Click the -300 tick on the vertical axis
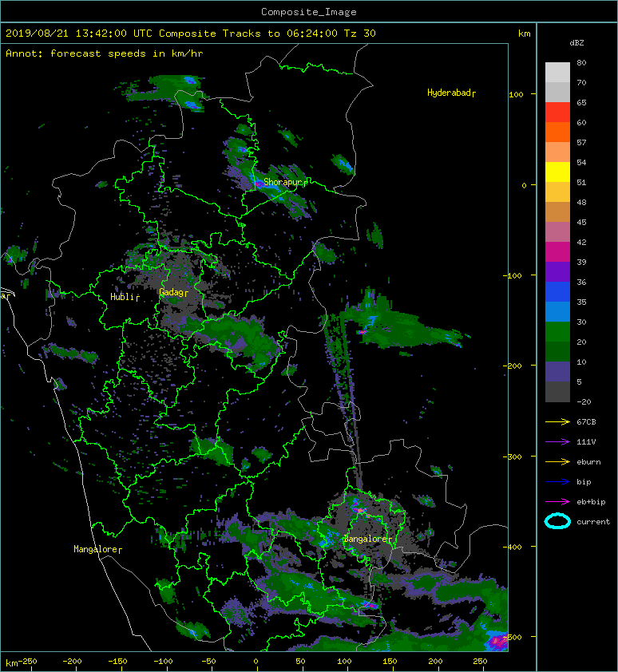 click(512, 457)
